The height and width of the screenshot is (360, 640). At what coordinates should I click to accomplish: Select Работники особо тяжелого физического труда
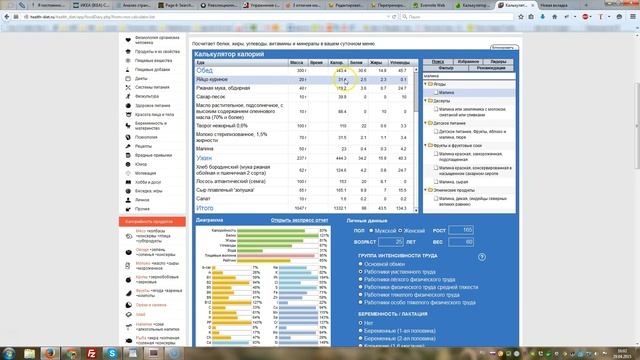tap(360, 302)
